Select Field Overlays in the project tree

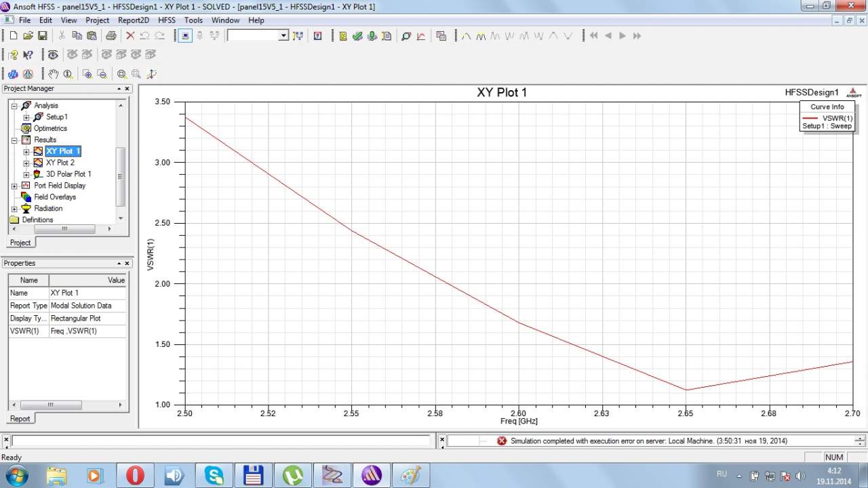point(55,197)
